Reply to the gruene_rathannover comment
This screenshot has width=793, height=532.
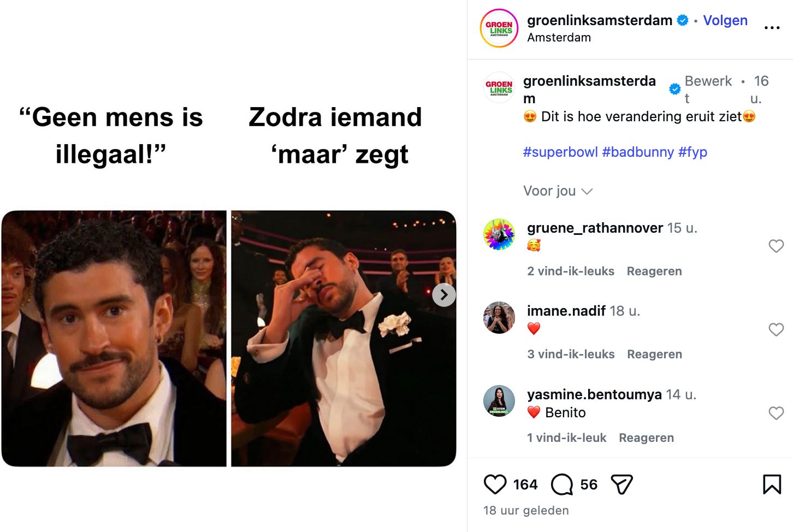point(654,271)
